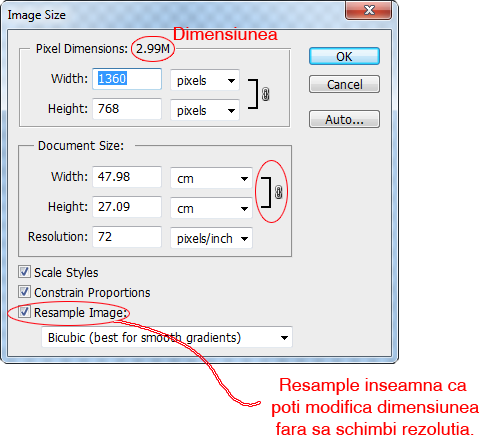Image resolution: width=479 pixels, height=435 pixels.
Task: Expand the document height cm dropdown
Action: 211,208
